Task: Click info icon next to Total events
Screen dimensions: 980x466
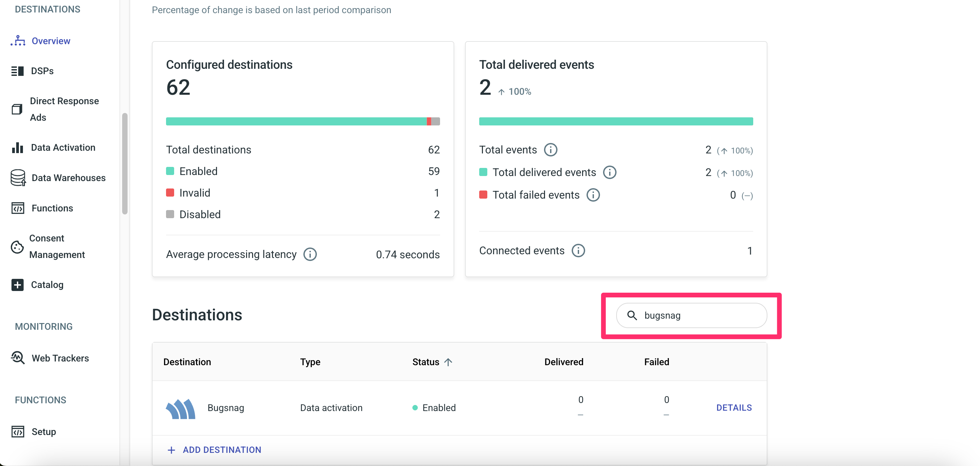Action: pyautogui.click(x=550, y=150)
